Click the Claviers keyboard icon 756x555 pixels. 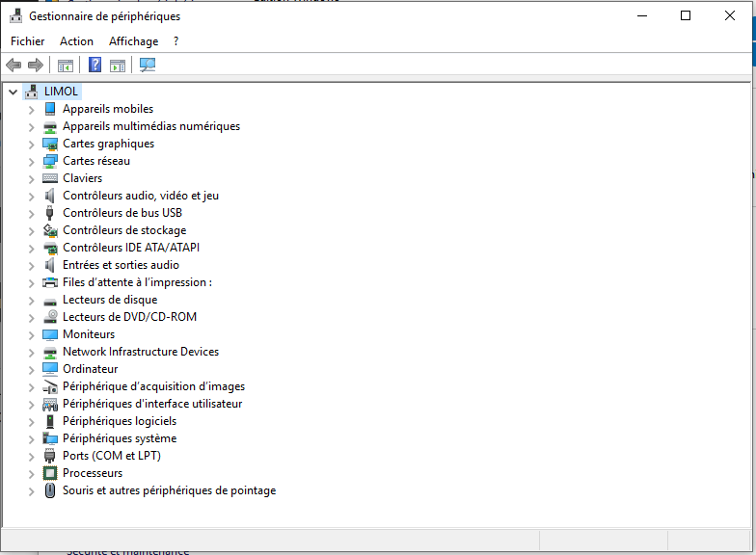click(50, 178)
